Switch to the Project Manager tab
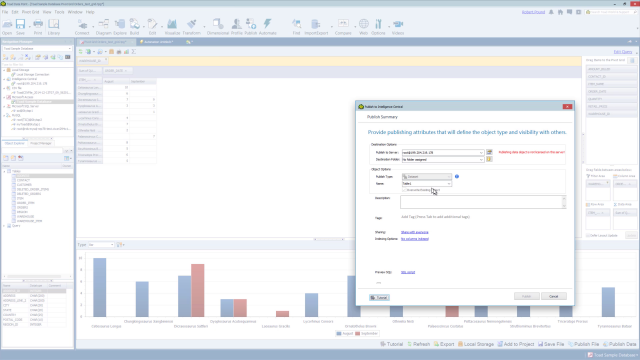Image resolution: width=640 pixels, height=360 pixels. [x=40, y=143]
